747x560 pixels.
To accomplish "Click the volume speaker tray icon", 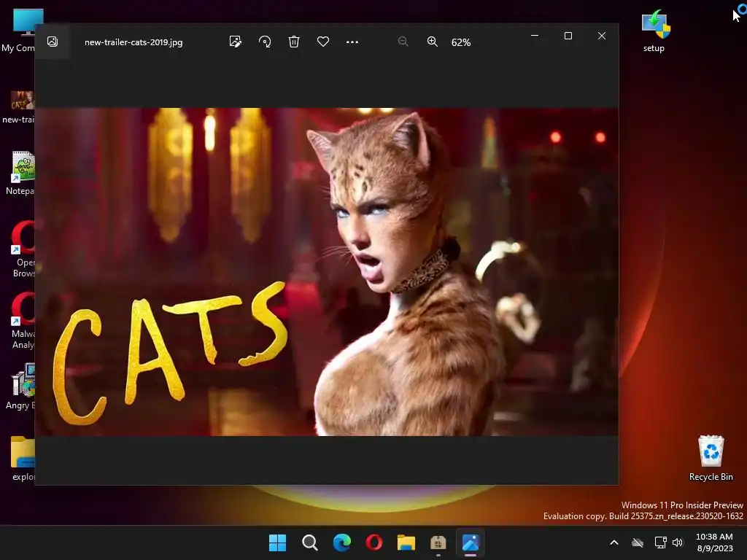I will [x=678, y=542].
